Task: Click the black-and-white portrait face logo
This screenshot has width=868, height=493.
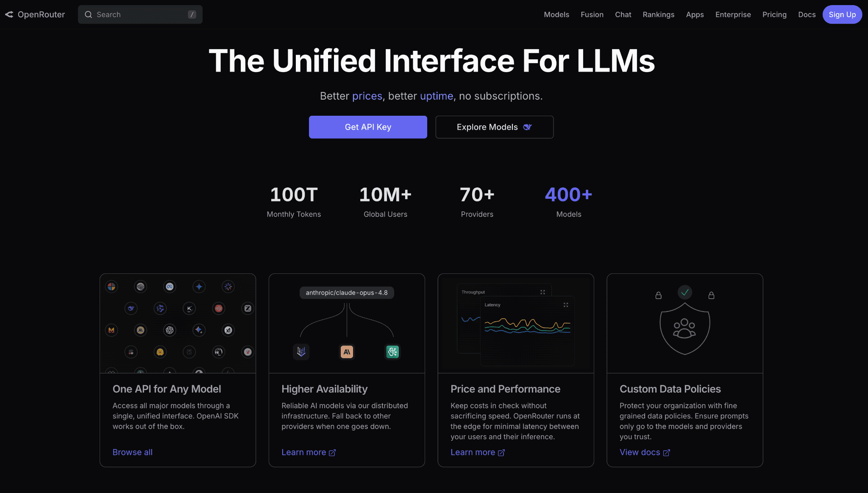Action: [219, 352]
